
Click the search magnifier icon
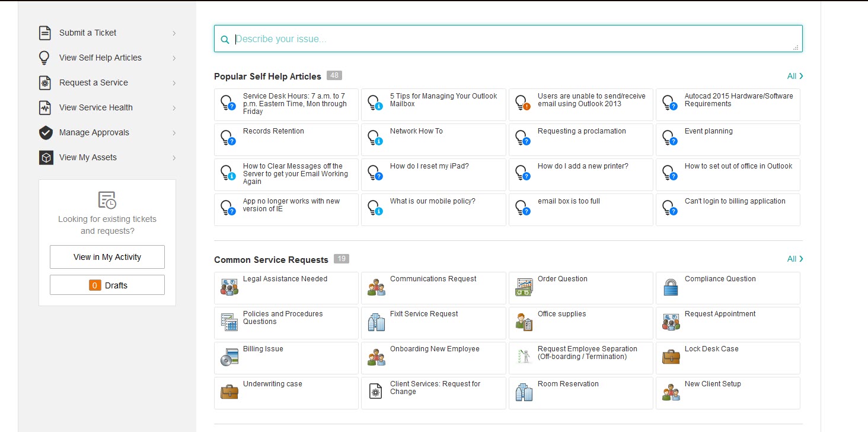click(x=225, y=40)
